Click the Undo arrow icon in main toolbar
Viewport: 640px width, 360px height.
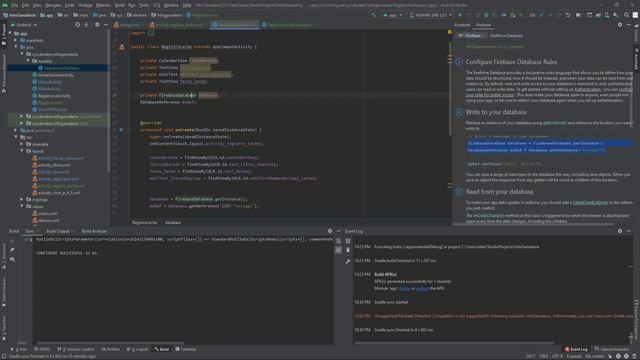[568, 15]
